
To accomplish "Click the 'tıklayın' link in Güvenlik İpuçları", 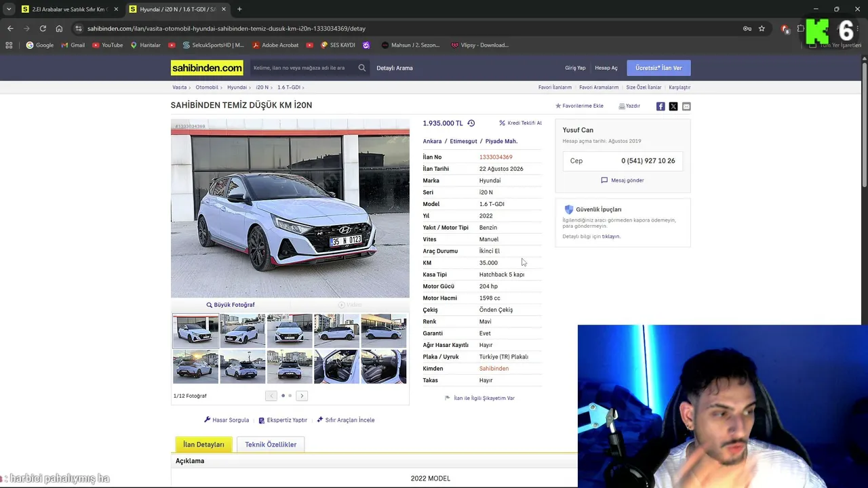I will [x=611, y=237].
